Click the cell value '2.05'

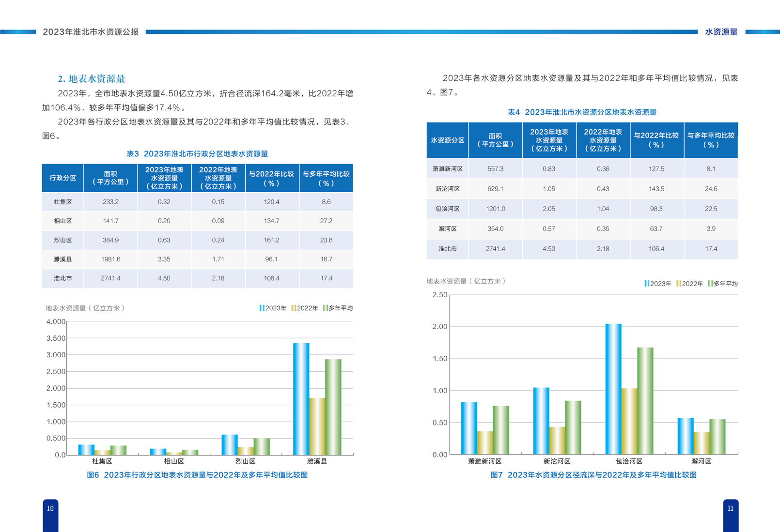click(549, 209)
